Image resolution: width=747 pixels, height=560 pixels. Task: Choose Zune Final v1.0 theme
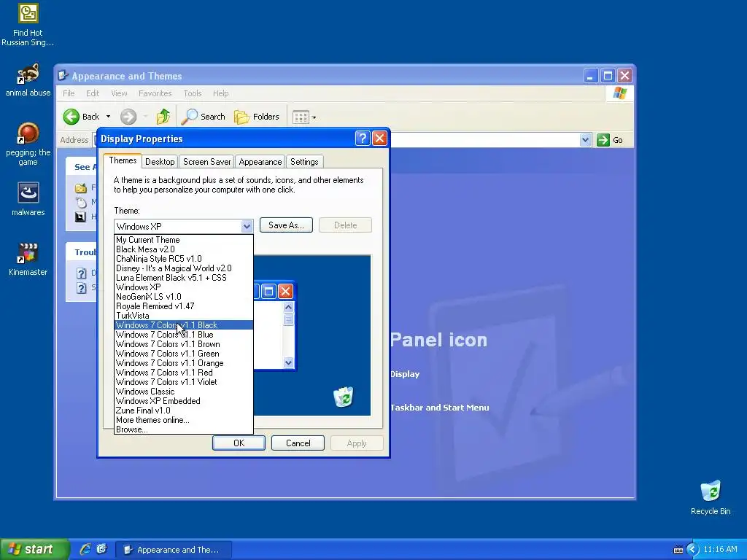point(184,411)
